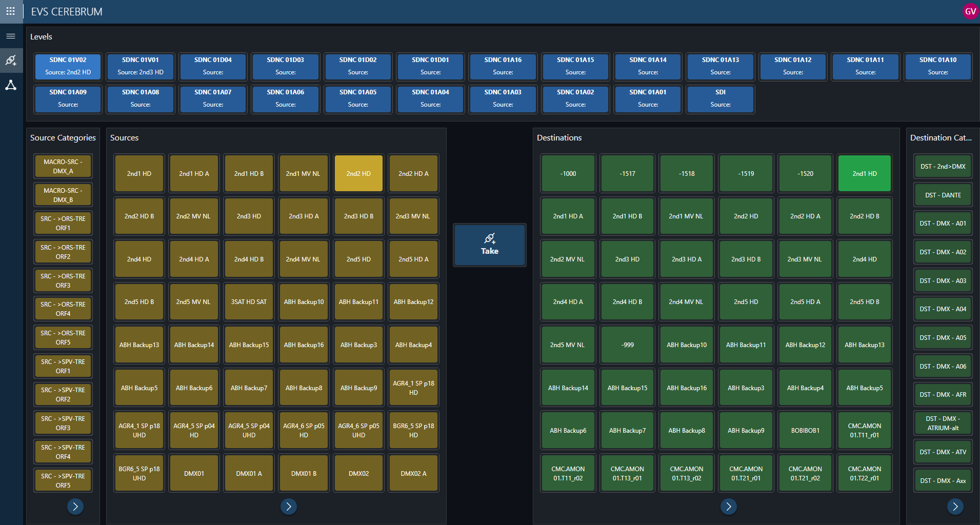
Task: Select the SDI level
Action: click(x=721, y=98)
